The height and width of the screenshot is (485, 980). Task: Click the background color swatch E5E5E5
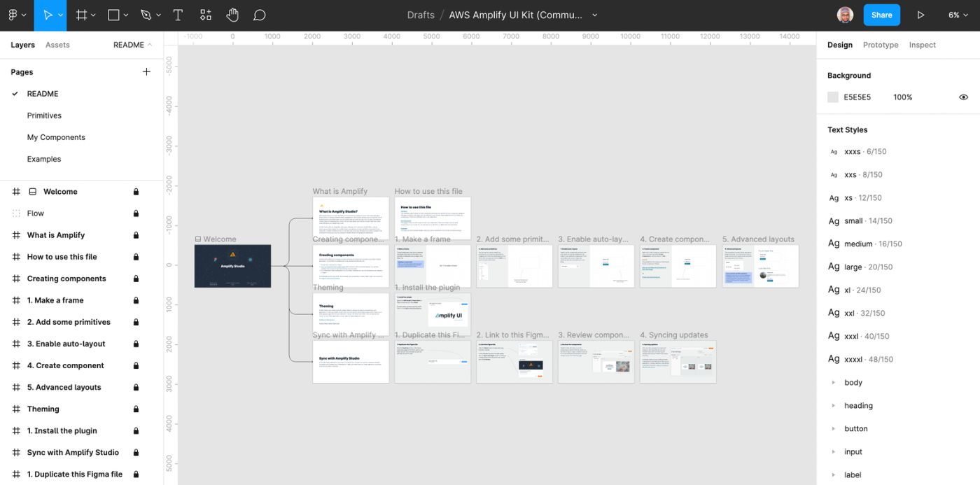pyautogui.click(x=833, y=97)
